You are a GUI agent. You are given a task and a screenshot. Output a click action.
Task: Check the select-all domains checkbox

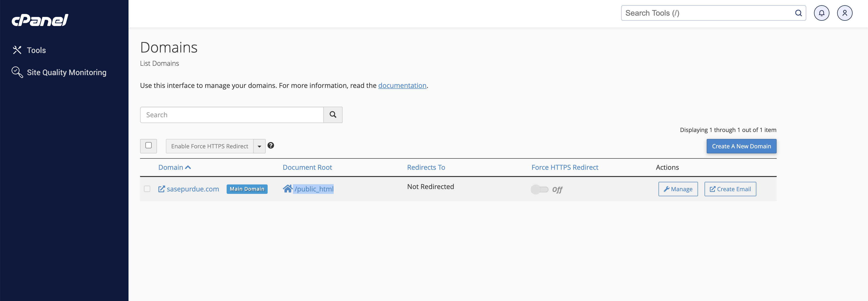click(x=148, y=146)
